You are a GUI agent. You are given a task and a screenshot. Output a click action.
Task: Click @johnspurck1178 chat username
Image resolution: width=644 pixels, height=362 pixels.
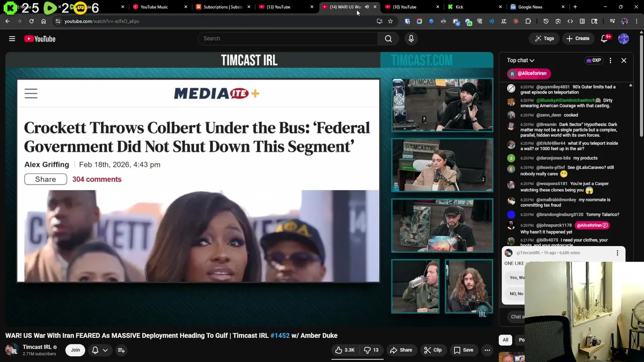pyautogui.click(x=553, y=225)
